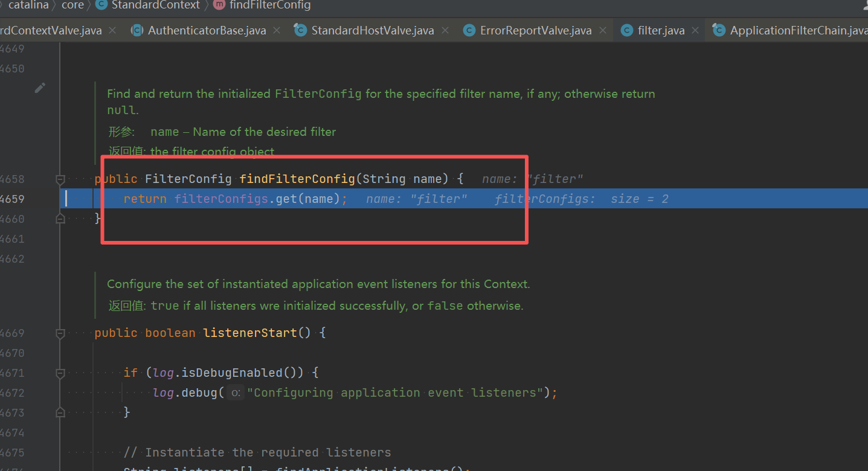Open the StandardContext breadcrumb
868x471 pixels.
click(x=156, y=5)
